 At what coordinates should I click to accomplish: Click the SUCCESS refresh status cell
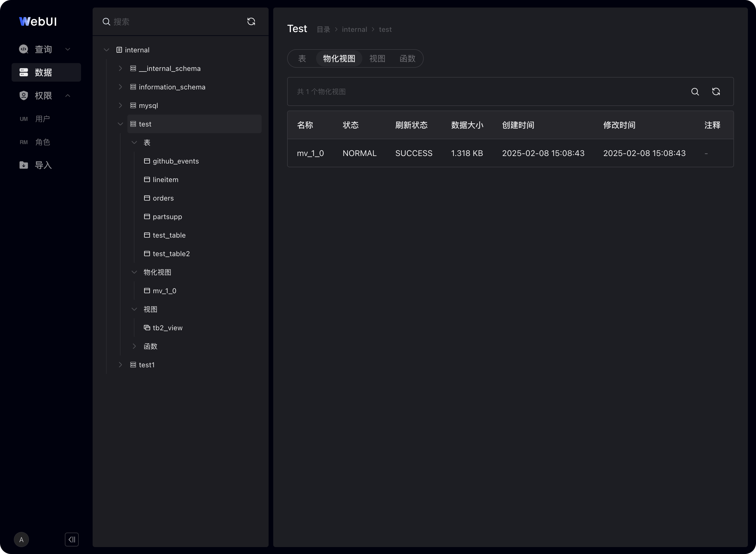[x=414, y=153]
